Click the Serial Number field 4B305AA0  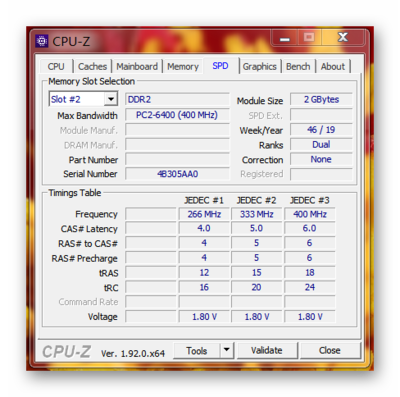177,174
